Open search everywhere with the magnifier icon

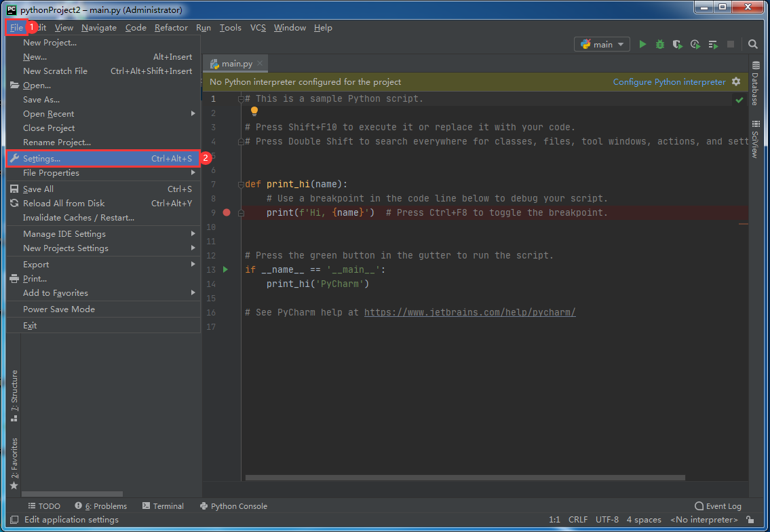[752, 43]
